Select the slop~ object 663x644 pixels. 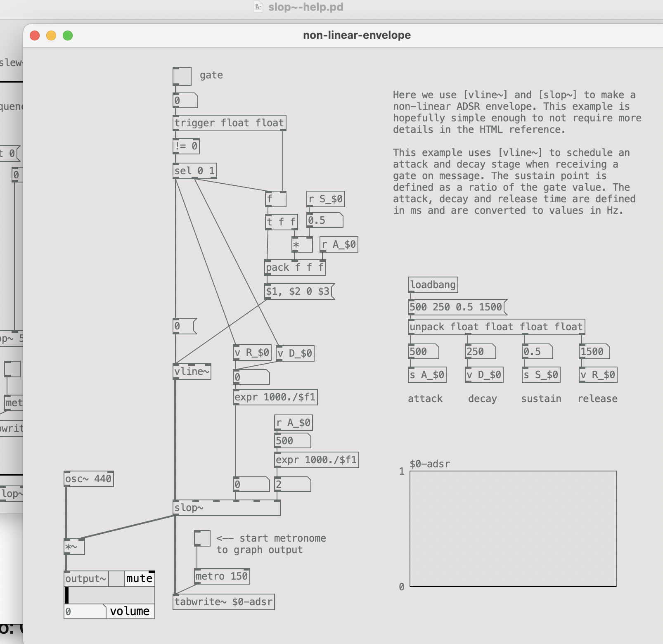227,508
